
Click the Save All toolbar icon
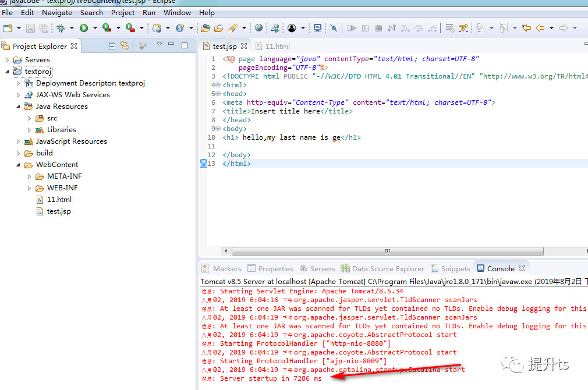[44, 28]
